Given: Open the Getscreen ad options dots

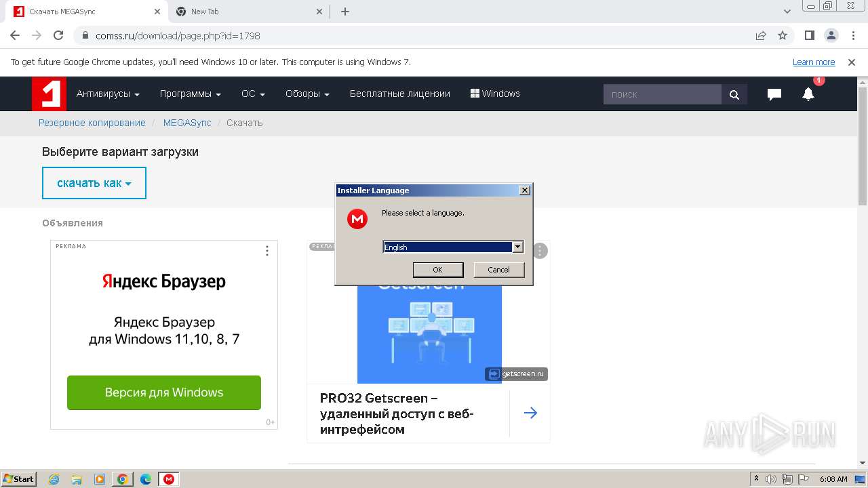Looking at the screenshot, I should tap(540, 251).
